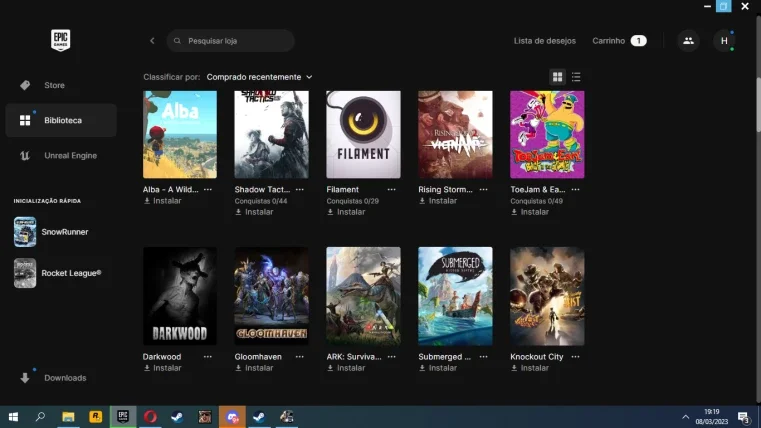The height and width of the screenshot is (428, 761).
Task: Select the Darkwood cover art
Action: (x=180, y=296)
